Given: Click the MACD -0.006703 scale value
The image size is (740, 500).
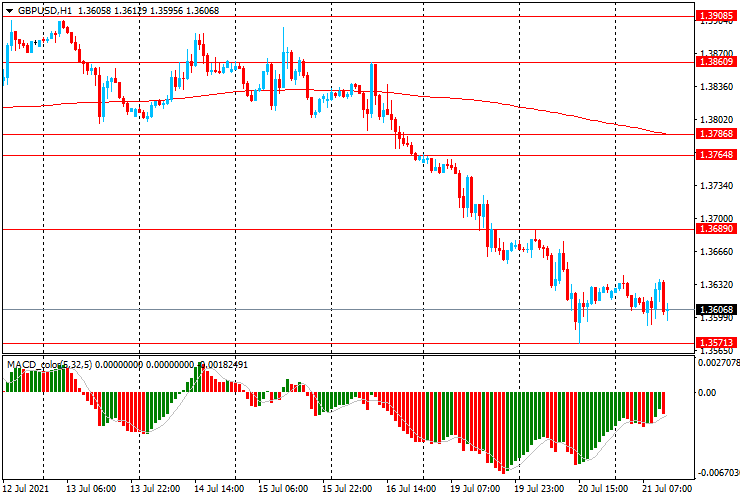Looking at the screenshot, I should click(719, 473).
